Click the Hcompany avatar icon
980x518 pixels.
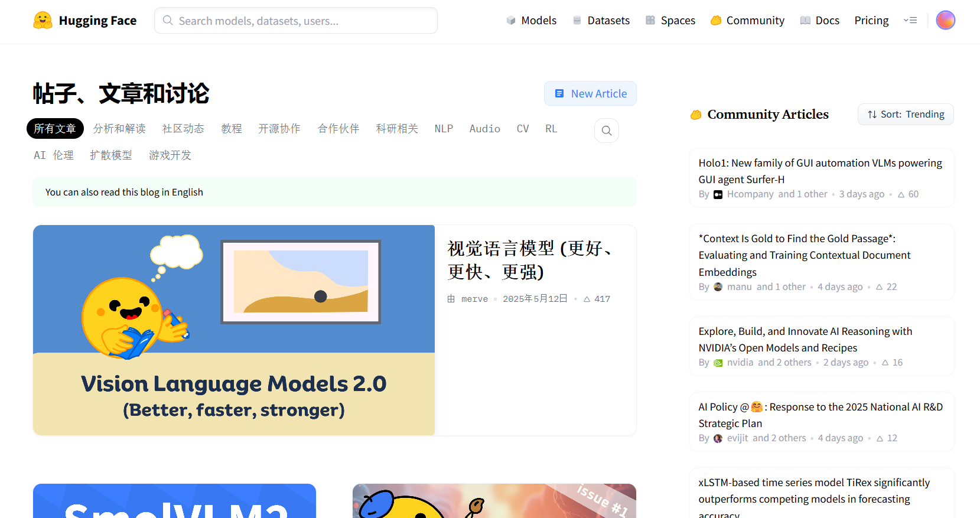click(718, 194)
